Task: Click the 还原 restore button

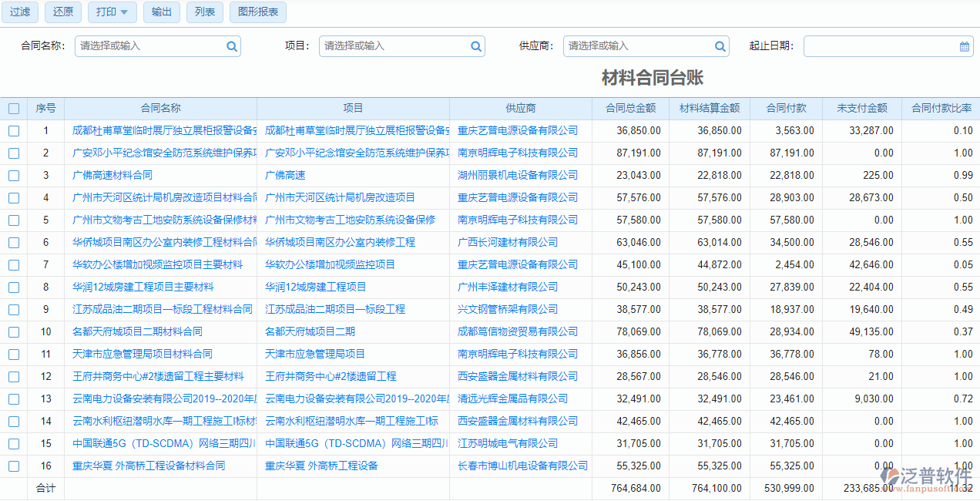Action: pyautogui.click(x=62, y=12)
